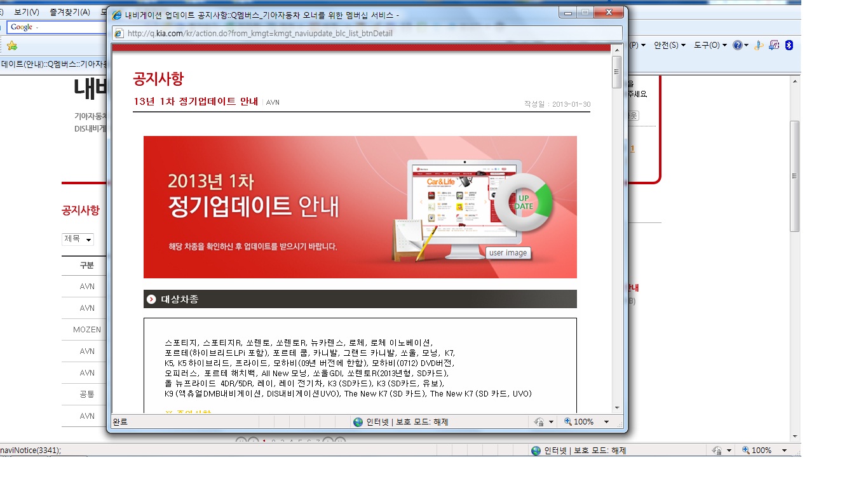Click the Internet Explorer icon in popup title bar
Image resolution: width=868 pixels, height=488 pixels.
click(x=117, y=15)
